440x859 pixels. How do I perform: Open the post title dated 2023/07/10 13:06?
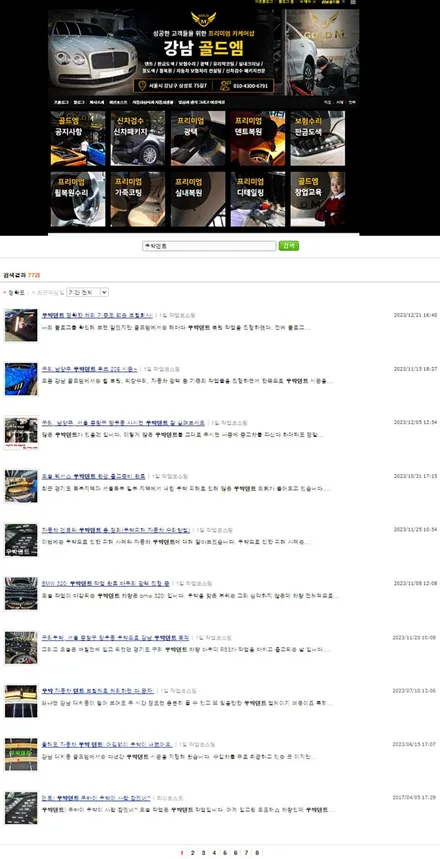point(98,691)
